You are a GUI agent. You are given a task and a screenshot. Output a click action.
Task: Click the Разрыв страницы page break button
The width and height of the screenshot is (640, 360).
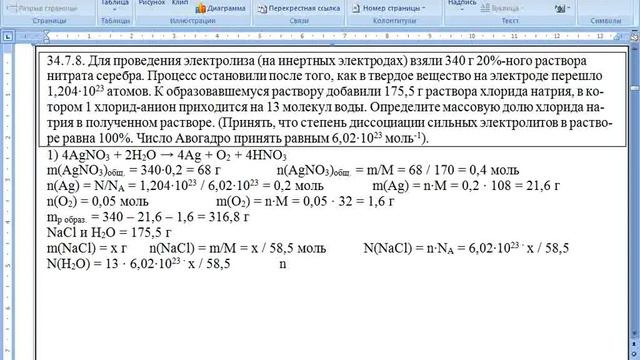coord(42,8)
